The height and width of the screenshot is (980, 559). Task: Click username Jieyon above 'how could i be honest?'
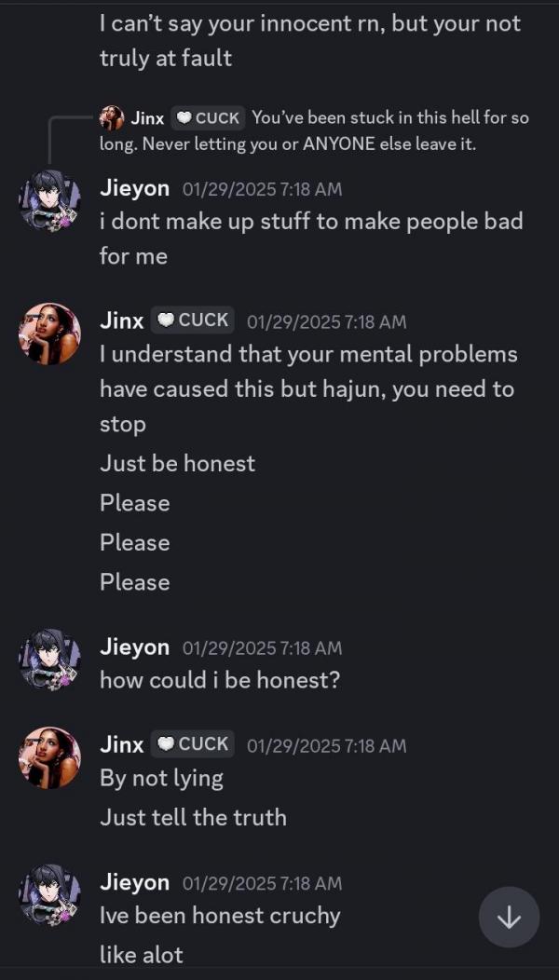tap(134, 647)
